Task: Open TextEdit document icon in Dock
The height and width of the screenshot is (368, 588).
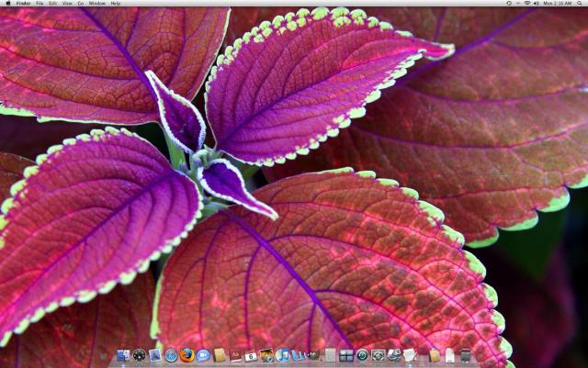Action: [410, 355]
